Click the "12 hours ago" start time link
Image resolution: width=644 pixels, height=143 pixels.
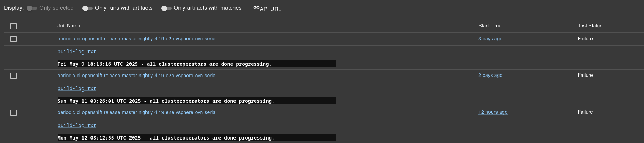(x=493, y=112)
